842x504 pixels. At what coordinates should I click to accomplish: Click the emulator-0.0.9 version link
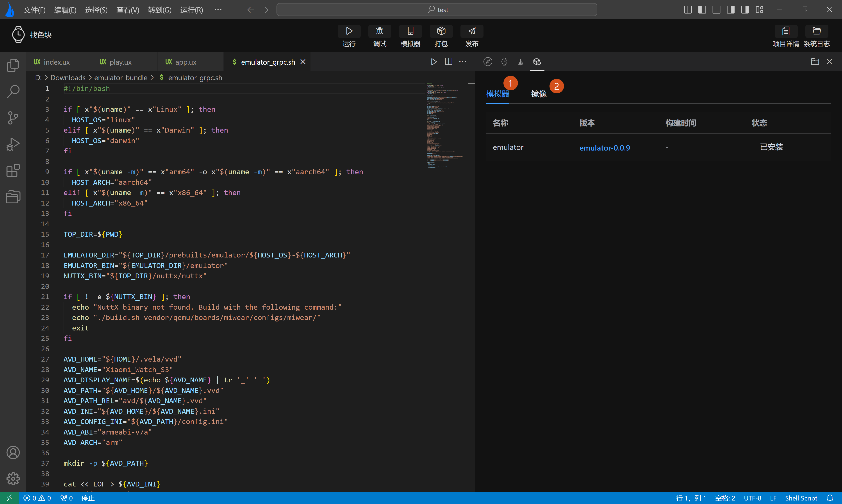point(605,148)
